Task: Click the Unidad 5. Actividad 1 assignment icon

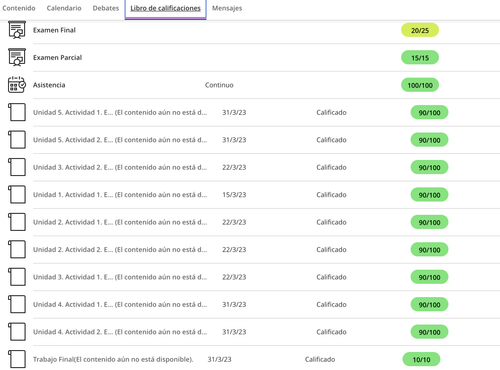Action: pyautogui.click(x=17, y=112)
